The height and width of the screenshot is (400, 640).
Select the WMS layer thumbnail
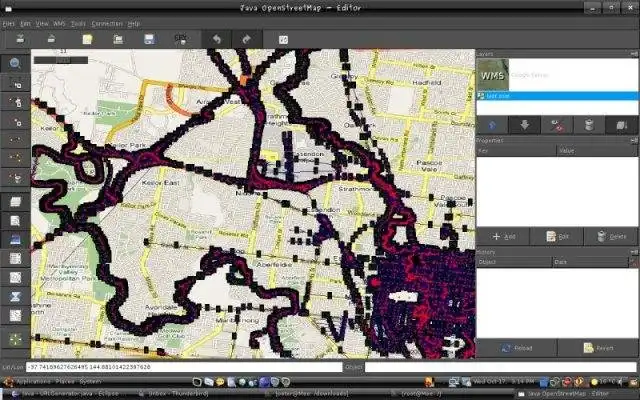pos(493,75)
